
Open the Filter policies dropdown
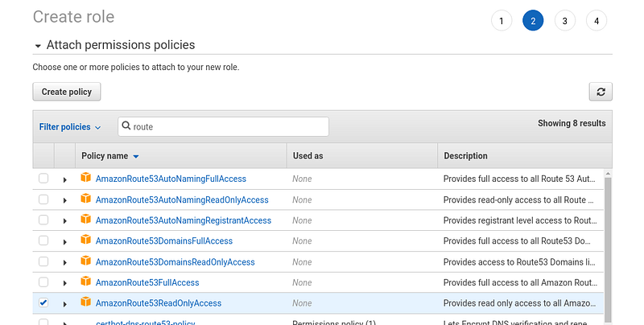coord(70,127)
